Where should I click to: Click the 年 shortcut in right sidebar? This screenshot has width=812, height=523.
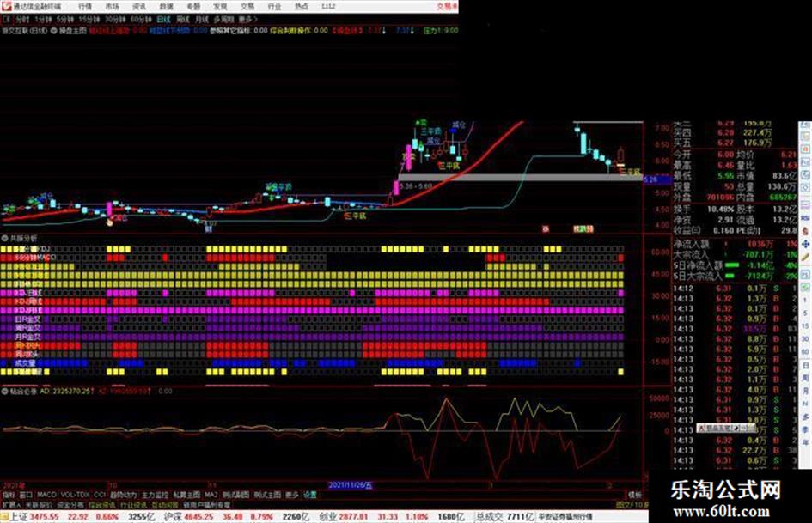pos(805,443)
